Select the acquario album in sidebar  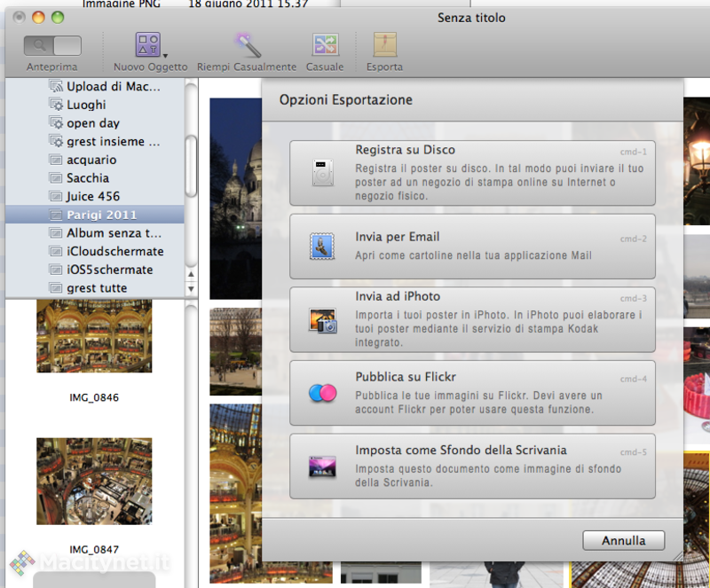91,160
